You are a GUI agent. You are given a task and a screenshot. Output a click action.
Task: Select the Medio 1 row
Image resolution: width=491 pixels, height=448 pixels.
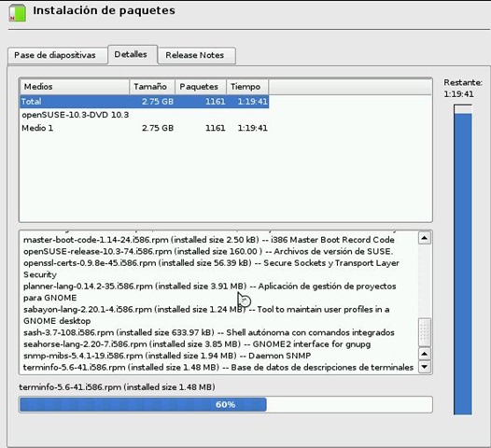(x=145, y=128)
